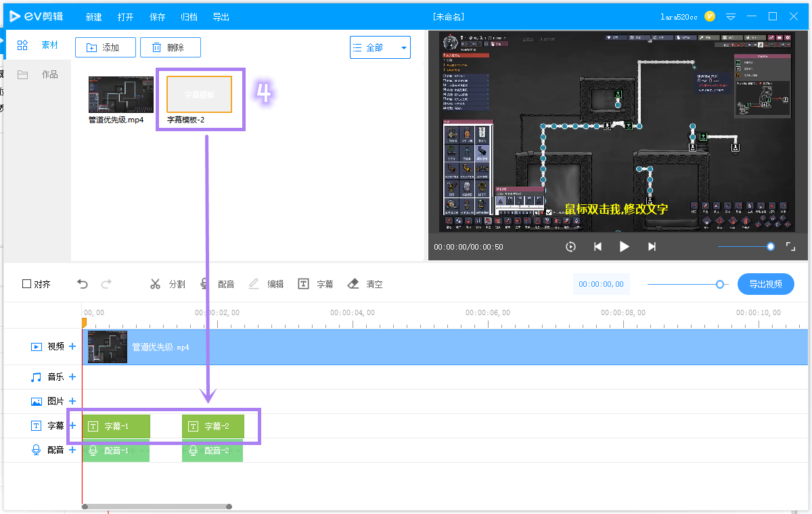Add a track with the 配音 plus icon
The width and height of the screenshot is (812, 514).
(72, 450)
